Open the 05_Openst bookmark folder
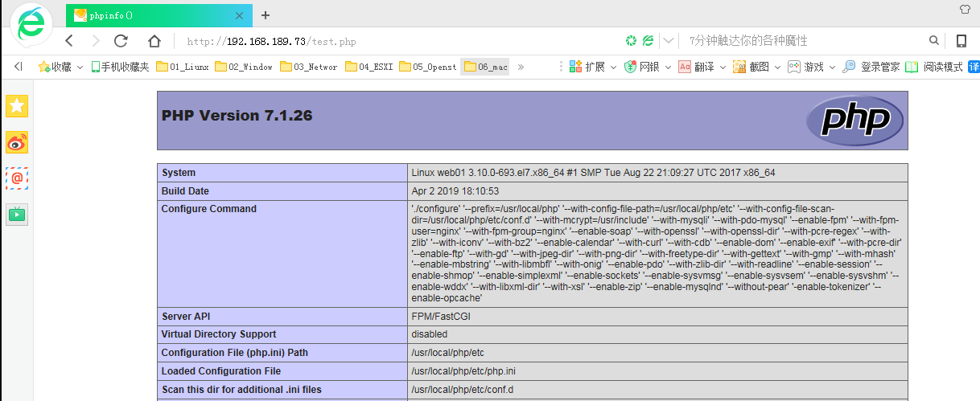 428,67
